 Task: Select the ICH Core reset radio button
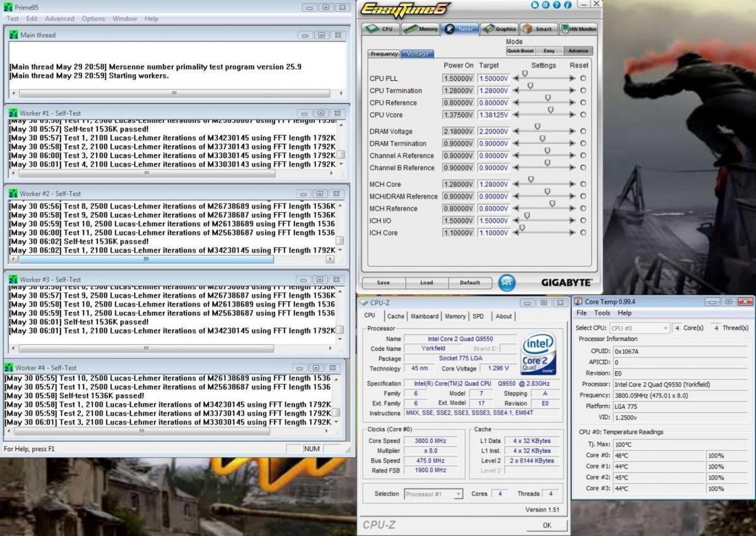583,233
